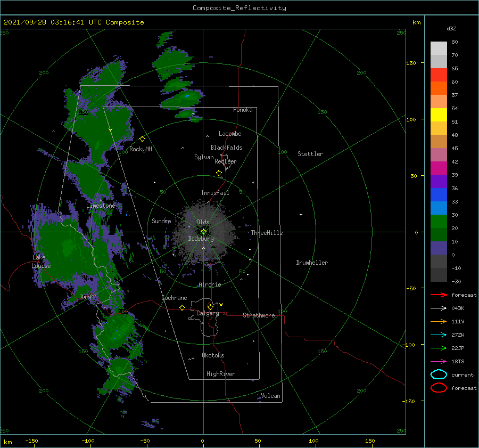Image resolution: width=479 pixels, height=448 pixels.
Task: Click the Vulcan label
Action: click(x=270, y=396)
